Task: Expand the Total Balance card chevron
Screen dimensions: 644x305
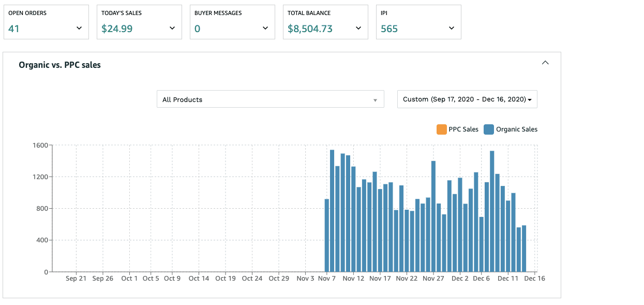Action: point(358,28)
